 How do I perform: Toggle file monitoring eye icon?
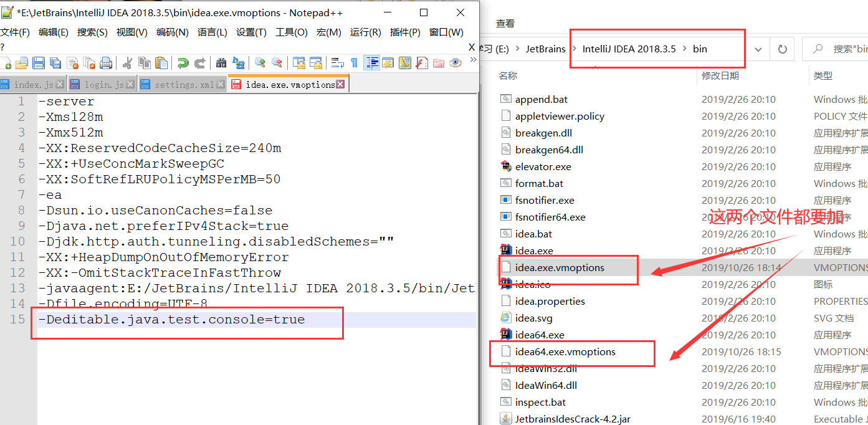point(455,63)
